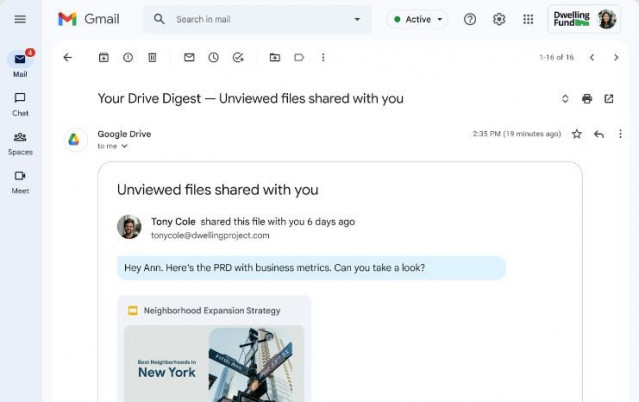Expand recipient details next to 'to me'
The width and height of the screenshot is (639, 402).
click(124, 146)
